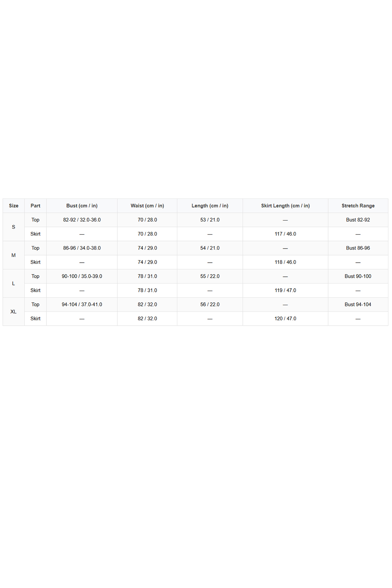This screenshot has width=392, height=588.
Task: Click the Stretch Range header
Action: coord(358,206)
